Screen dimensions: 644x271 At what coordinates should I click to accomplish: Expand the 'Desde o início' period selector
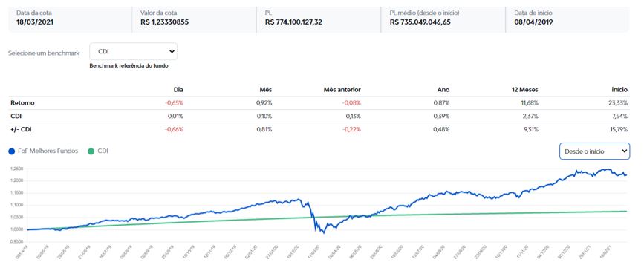(x=594, y=151)
